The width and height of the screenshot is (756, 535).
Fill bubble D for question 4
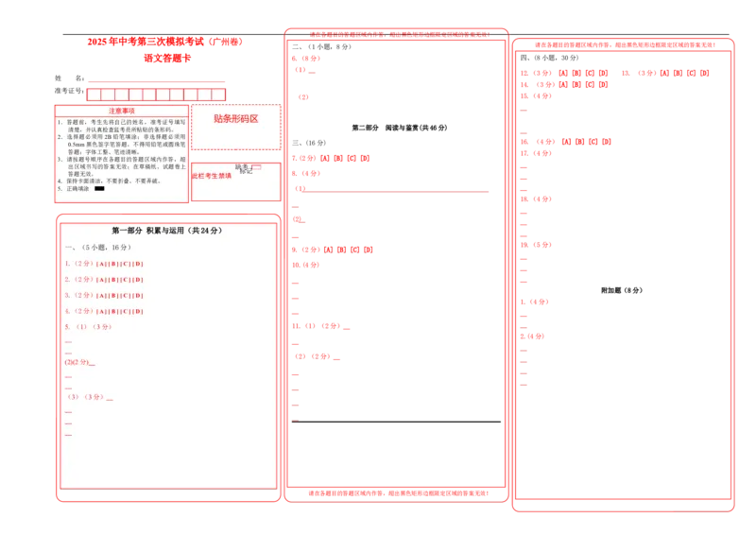point(137,312)
